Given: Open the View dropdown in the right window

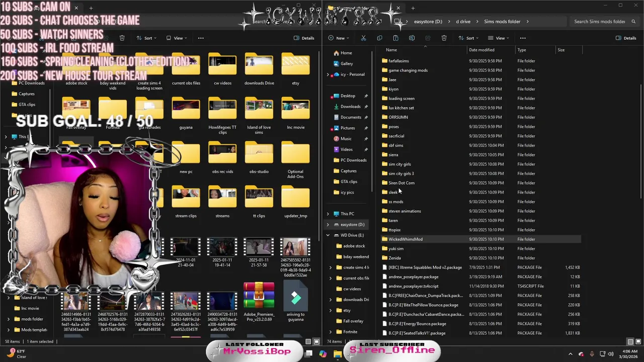Looking at the screenshot, I should [499, 38].
